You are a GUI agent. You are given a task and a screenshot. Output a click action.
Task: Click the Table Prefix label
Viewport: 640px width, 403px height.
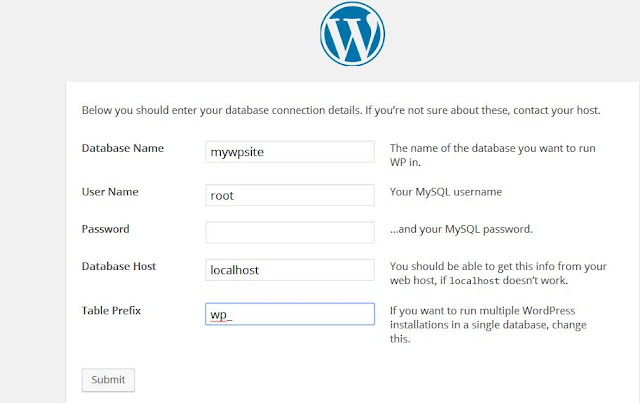pyautogui.click(x=111, y=310)
